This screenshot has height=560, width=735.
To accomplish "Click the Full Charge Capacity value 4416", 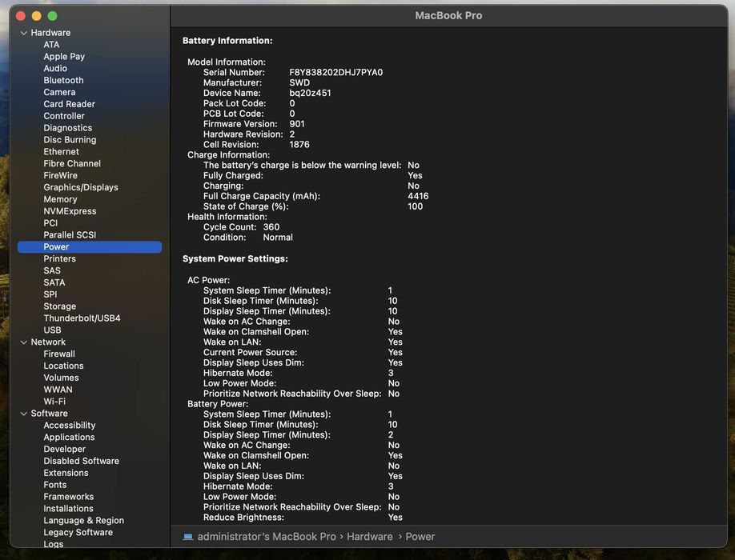I will (418, 196).
